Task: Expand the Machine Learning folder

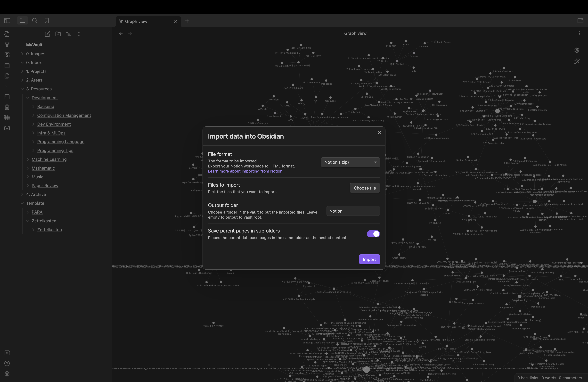Action: pos(49,159)
